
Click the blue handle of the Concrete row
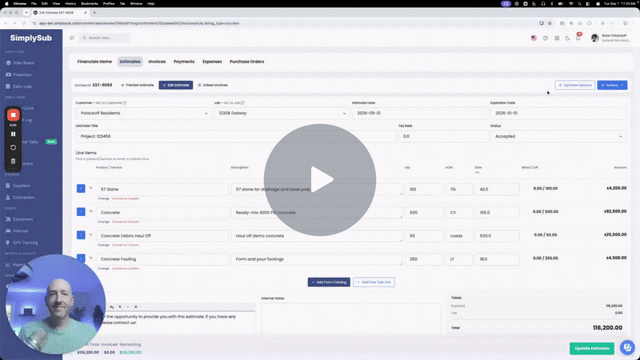tap(81, 212)
